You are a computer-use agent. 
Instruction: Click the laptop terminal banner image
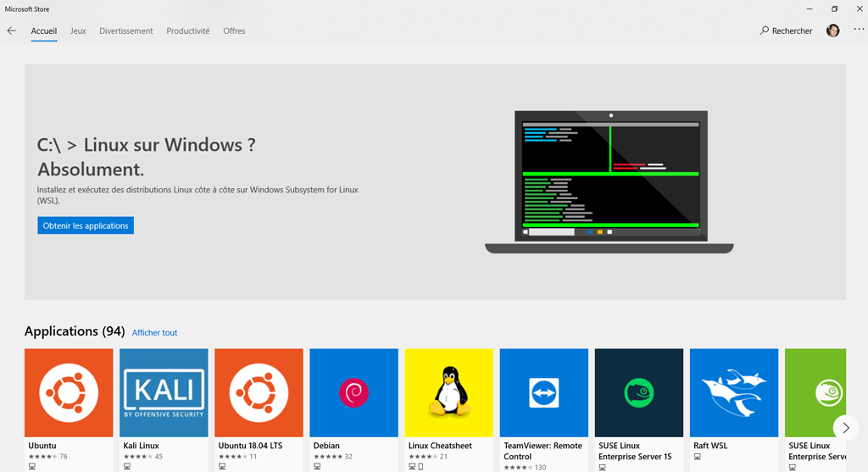click(x=609, y=182)
